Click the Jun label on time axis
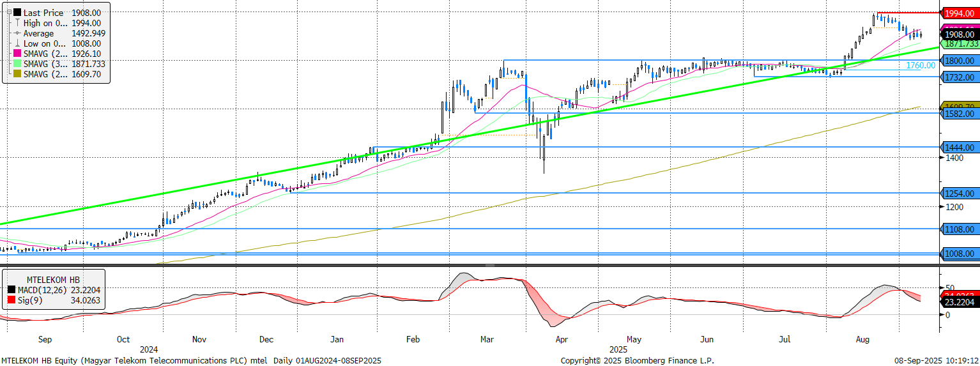 [707, 340]
